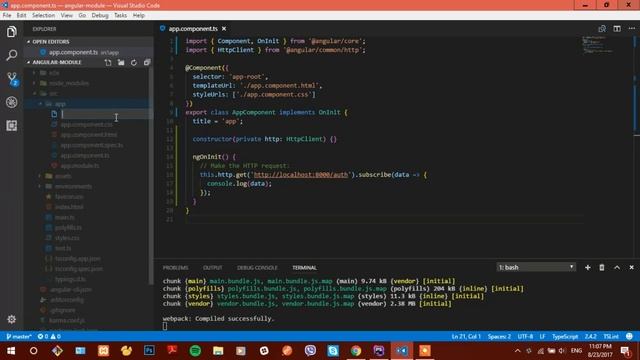Open the Search view in the activity bar

coord(11,55)
